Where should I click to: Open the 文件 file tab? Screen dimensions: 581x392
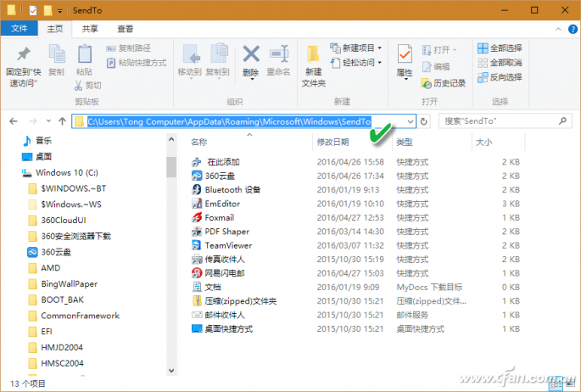tap(20, 29)
